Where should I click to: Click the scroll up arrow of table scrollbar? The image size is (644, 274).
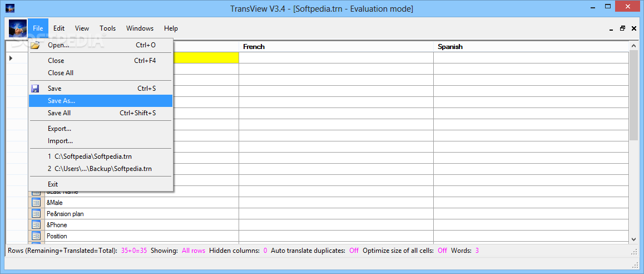633,46
